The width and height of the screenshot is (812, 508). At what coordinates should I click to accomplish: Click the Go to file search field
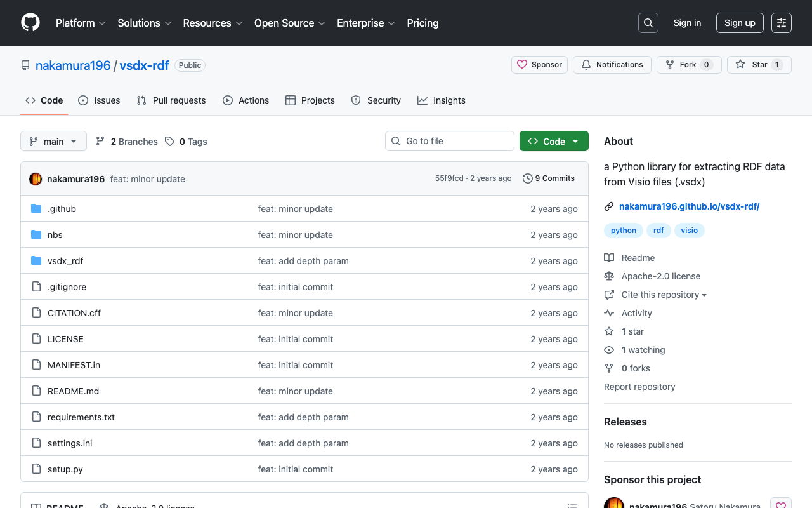(x=450, y=141)
